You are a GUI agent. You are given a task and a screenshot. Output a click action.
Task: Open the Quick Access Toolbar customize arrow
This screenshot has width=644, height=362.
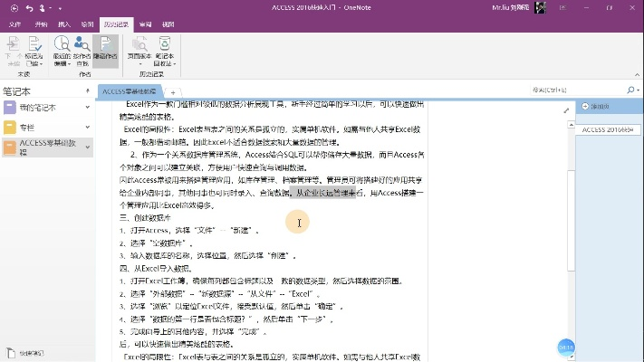[x=60, y=8]
